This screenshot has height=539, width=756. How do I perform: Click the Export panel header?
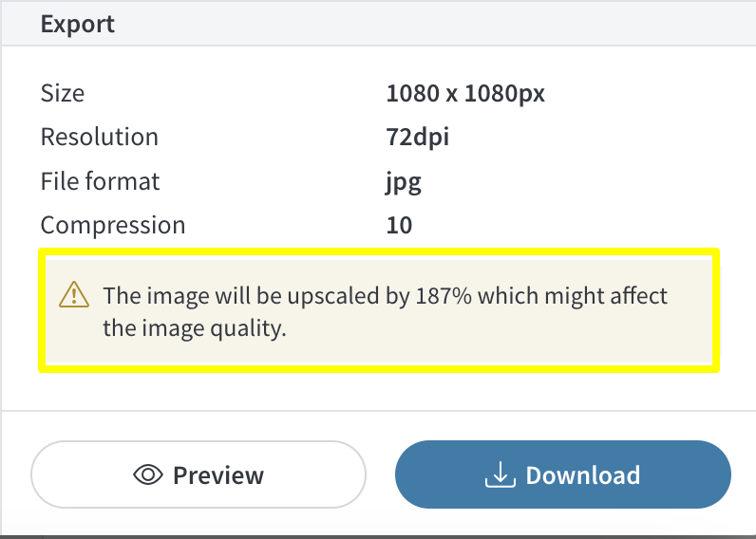tap(378, 23)
